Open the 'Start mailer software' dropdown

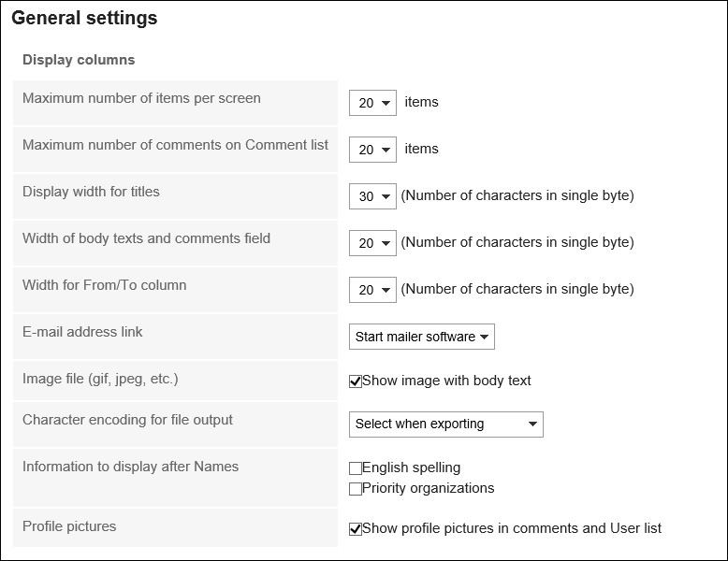[x=422, y=337]
